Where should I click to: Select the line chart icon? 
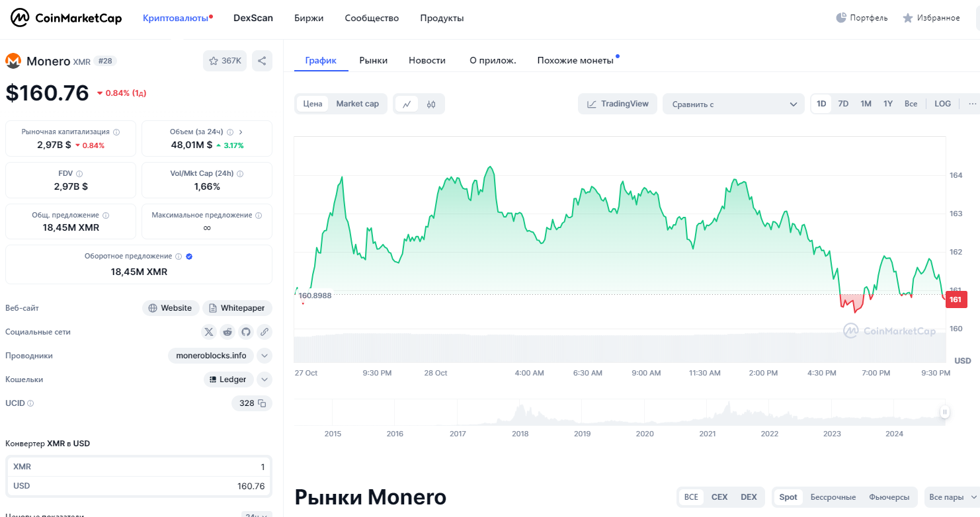[x=407, y=104]
